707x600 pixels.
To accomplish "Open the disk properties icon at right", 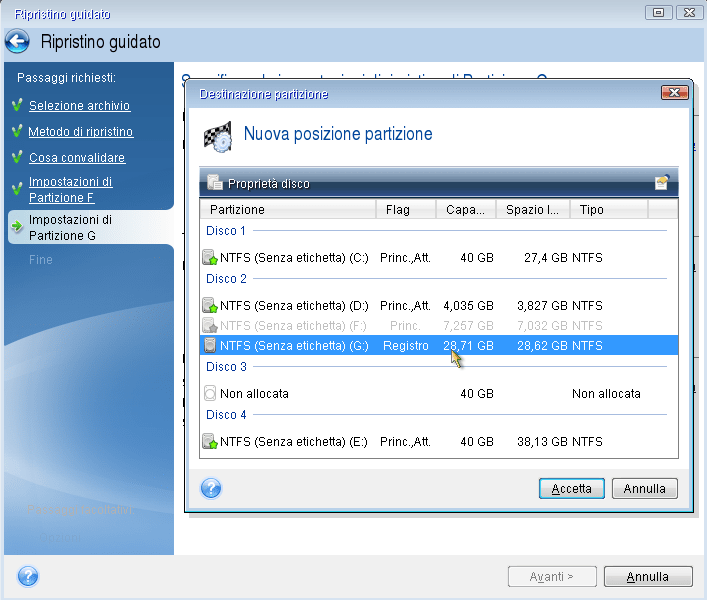I will [661, 183].
